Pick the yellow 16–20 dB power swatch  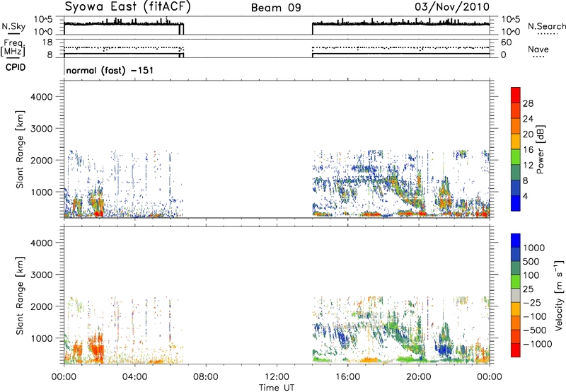(516, 141)
